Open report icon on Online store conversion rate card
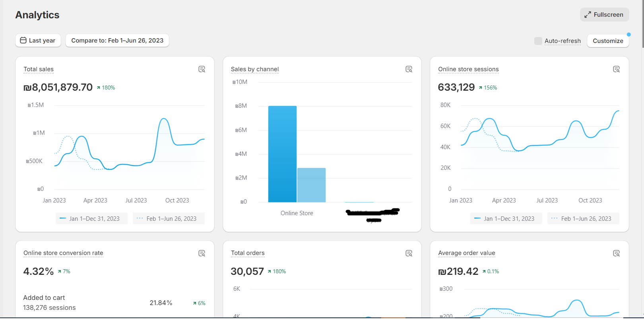This screenshot has width=644, height=319. coord(202,253)
